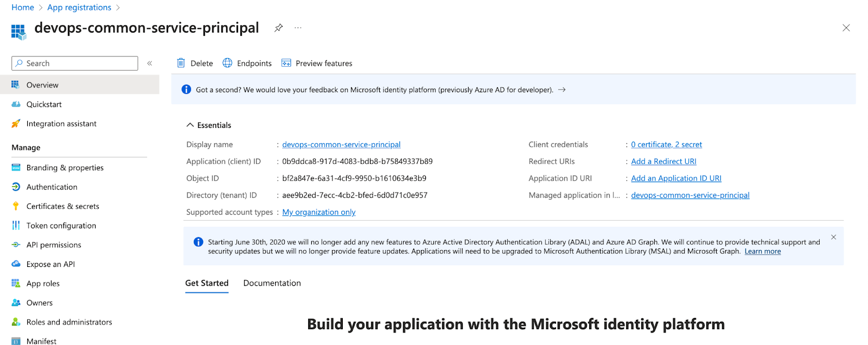
Task: Go to App registrations breadcrumb
Action: click(x=79, y=7)
